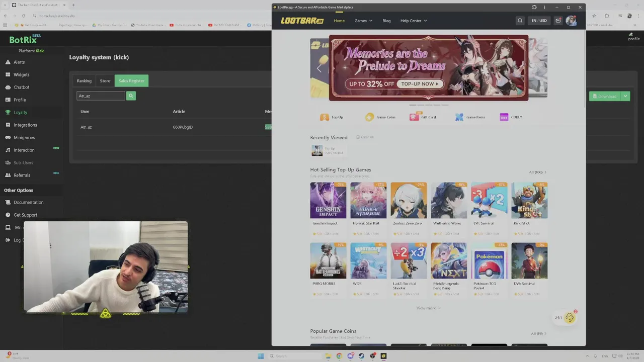Open Blog in LootBar navigation

[x=386, y=21]
